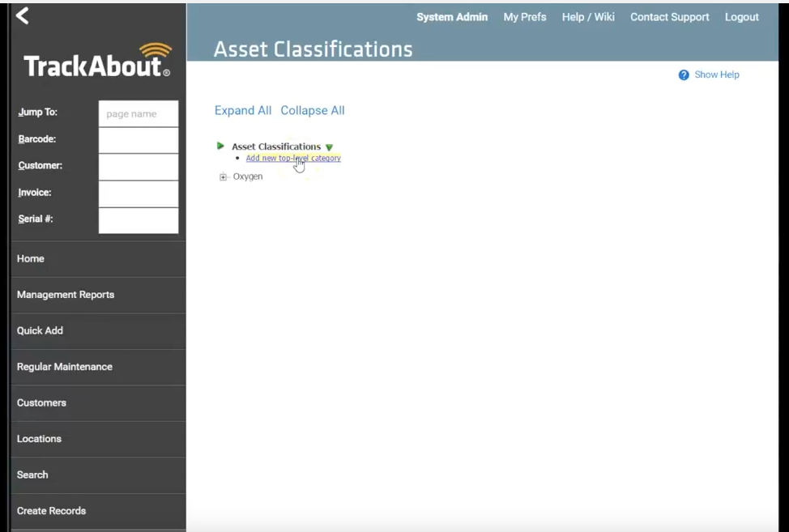Click Contact Support

tap(670, 17)
